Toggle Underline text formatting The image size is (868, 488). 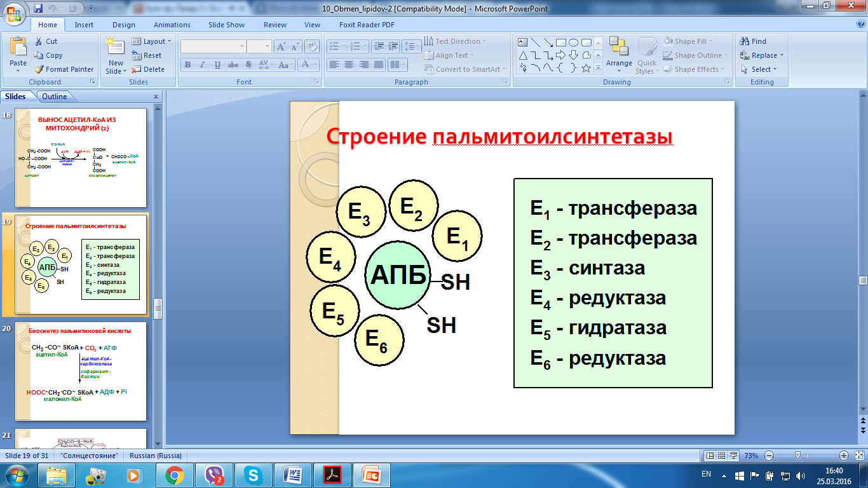(217, 65)
